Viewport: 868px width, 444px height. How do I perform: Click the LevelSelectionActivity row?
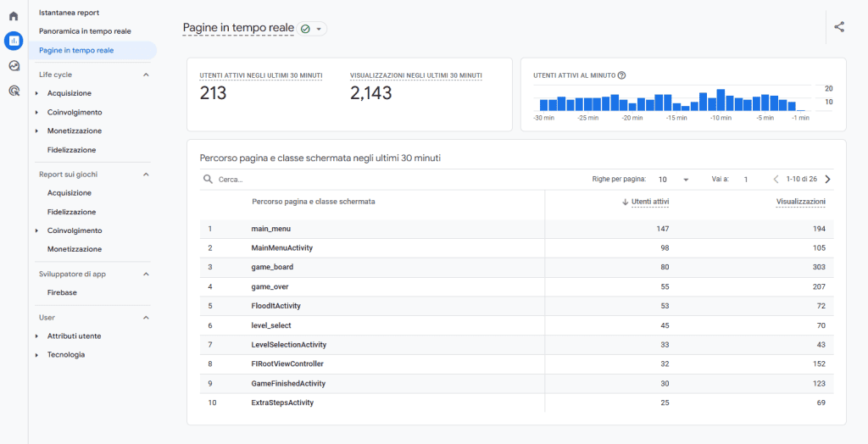[x=516, y=345]
